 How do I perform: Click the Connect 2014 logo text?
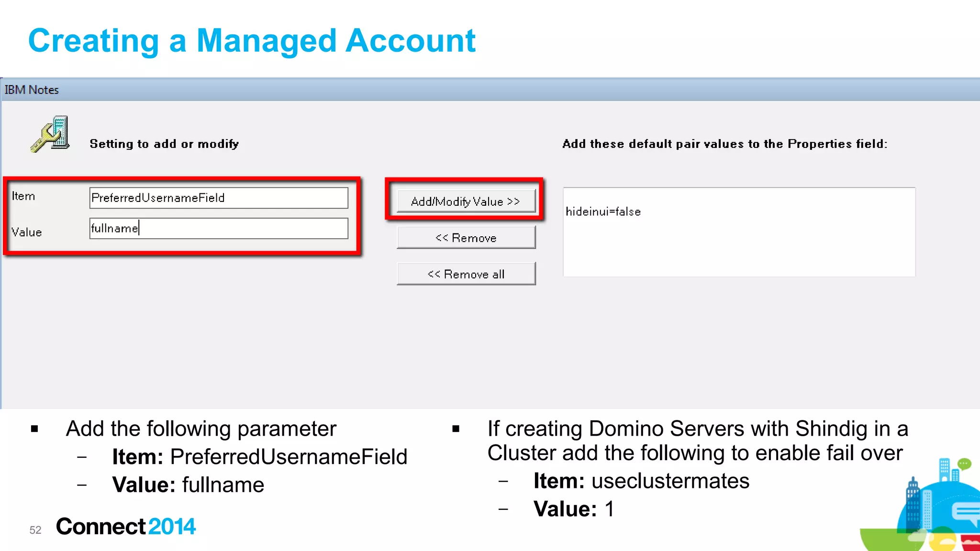pos(126,527)
